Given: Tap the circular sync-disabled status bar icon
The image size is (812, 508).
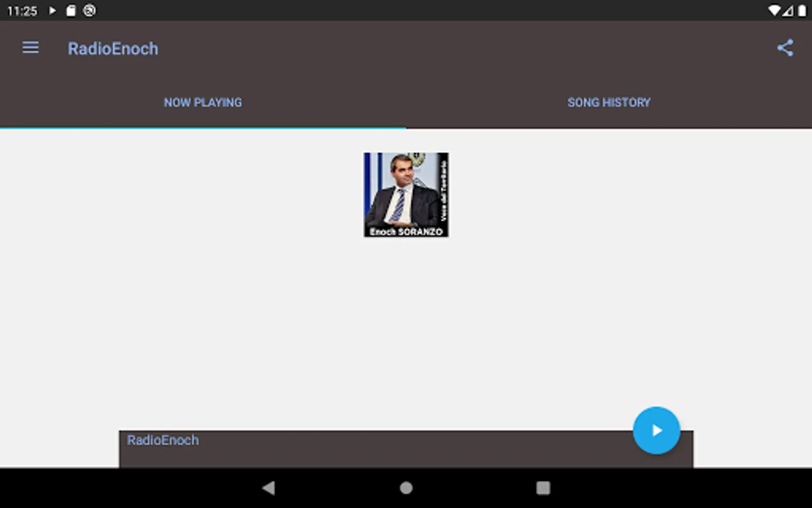Looking at the screenshot, I should click(x=89, y=10).
